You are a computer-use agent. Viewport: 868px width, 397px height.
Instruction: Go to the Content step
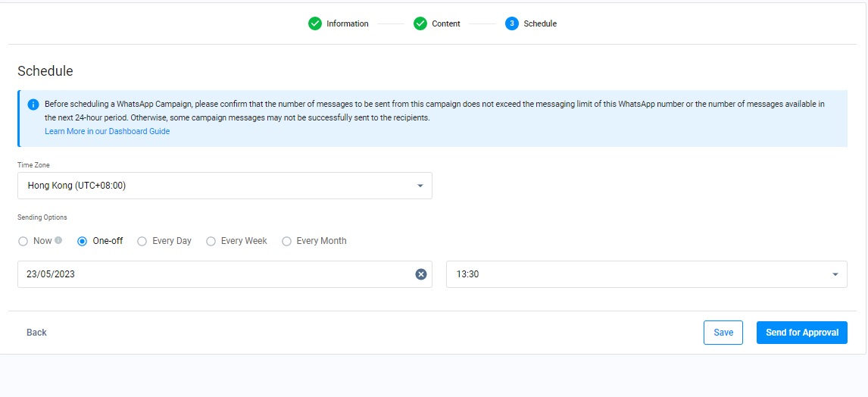click(446, 23)
